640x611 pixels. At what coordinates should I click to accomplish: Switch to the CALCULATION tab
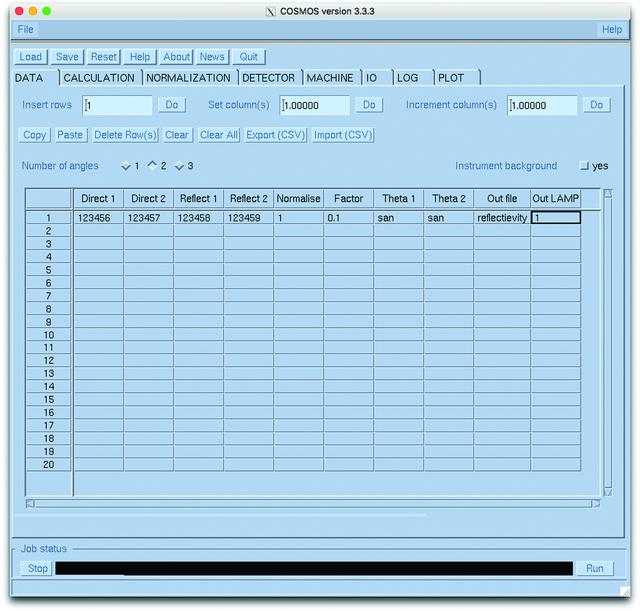click(100, 78)
